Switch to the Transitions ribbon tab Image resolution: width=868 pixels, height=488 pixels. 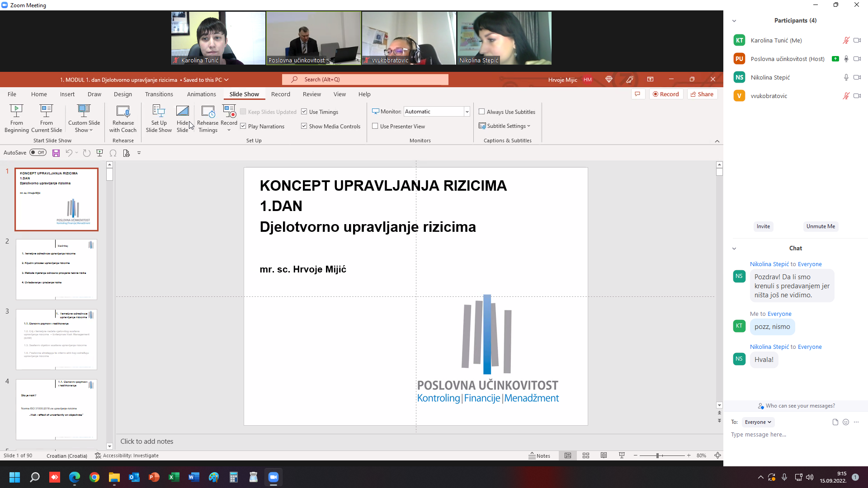click(x=159, y=94)
